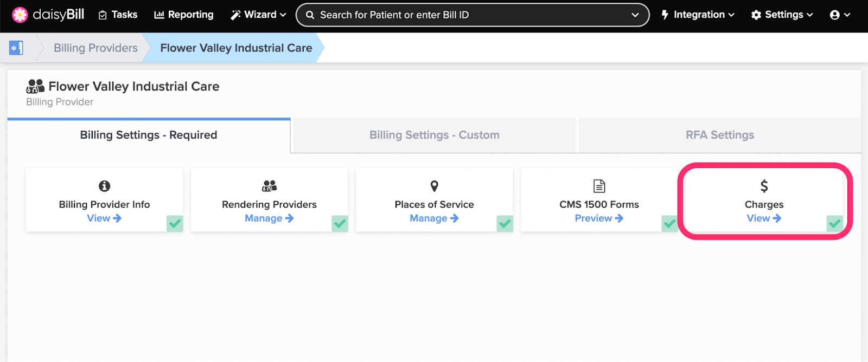Click Manage link under Places of Service
The image size is (868, 362).
(434, 218)
